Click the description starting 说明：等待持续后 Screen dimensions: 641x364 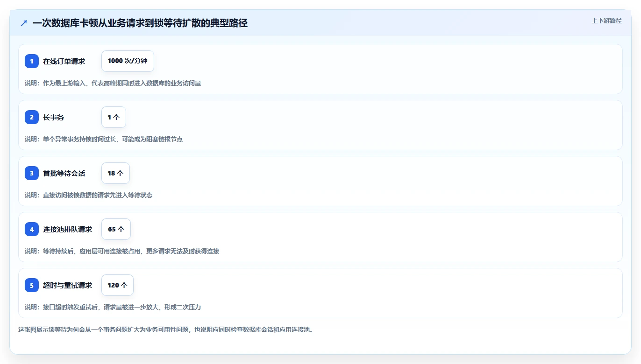click(122, 251)
